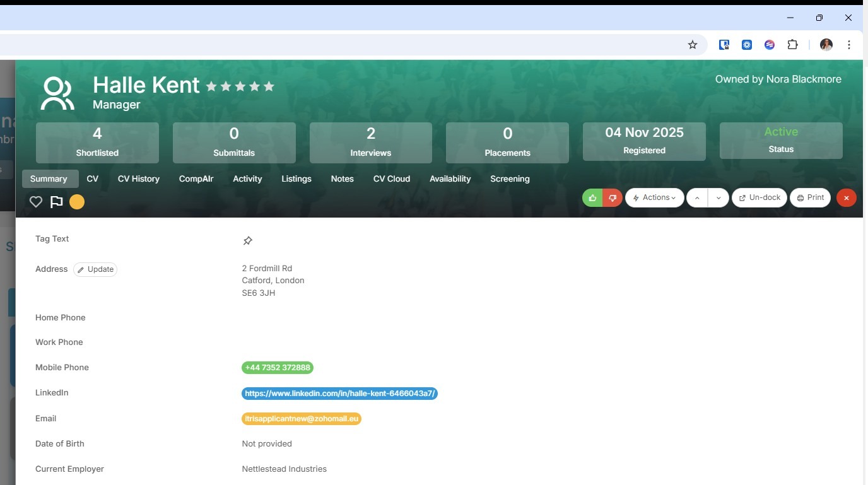Open the CV History tab
The height and width of the screenshot is (485, 868).
coord(139,178)
